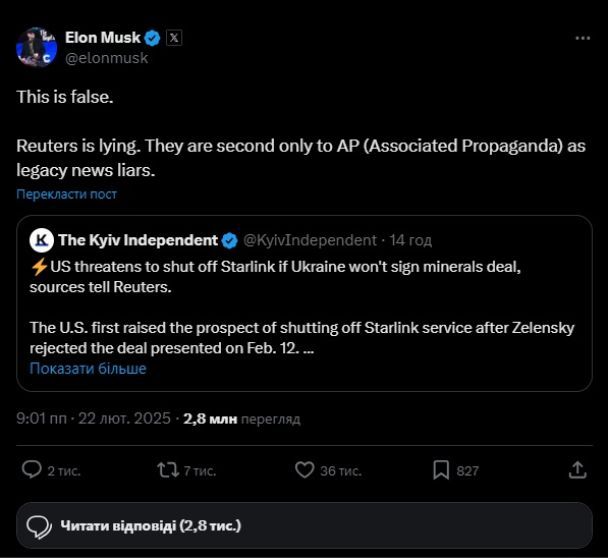Open the three-dot more options menu
608x558 pixels.
click(582, 38)
